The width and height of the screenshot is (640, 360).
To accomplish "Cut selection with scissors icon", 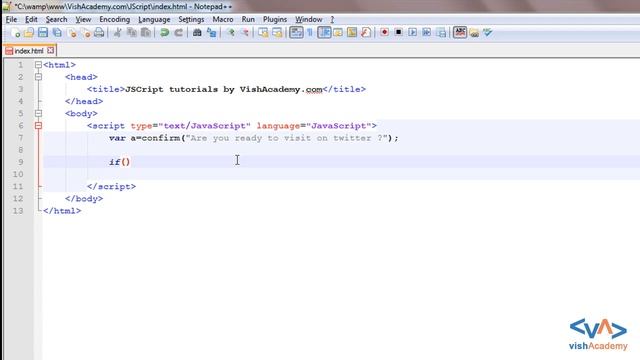I will [x=118, y=33].
